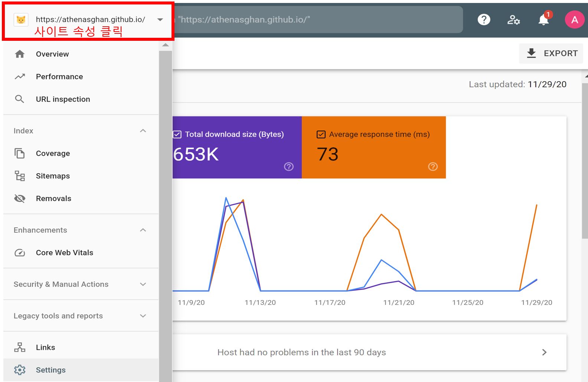588x382 pixels.
Task: Click the Links network icon
Action: point(20,348)
